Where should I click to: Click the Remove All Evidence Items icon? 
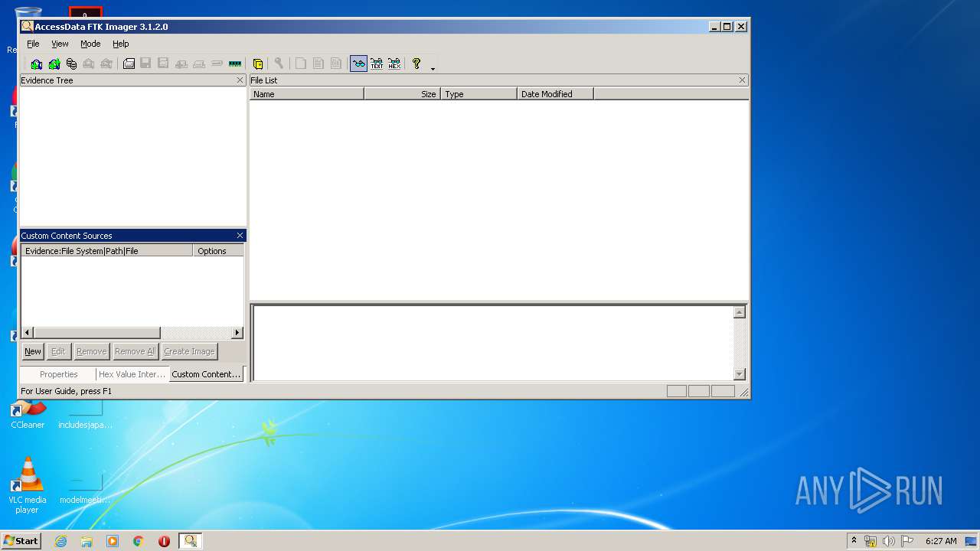[106, 64]
